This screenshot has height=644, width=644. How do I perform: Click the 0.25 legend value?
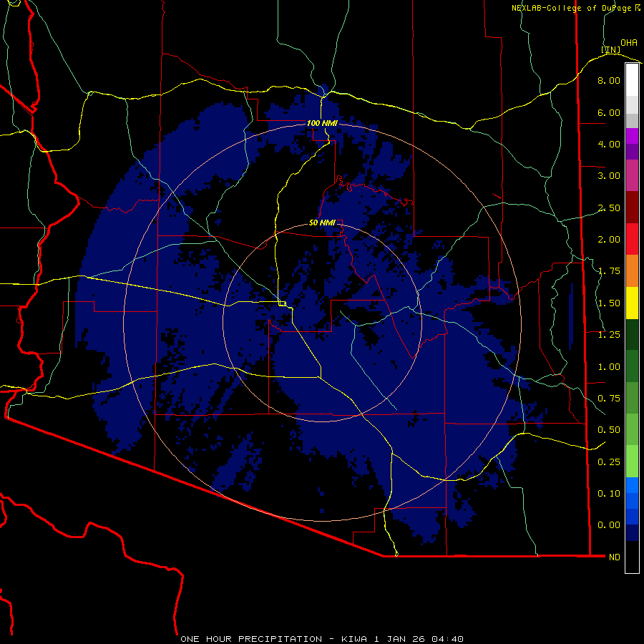point(609,462)
